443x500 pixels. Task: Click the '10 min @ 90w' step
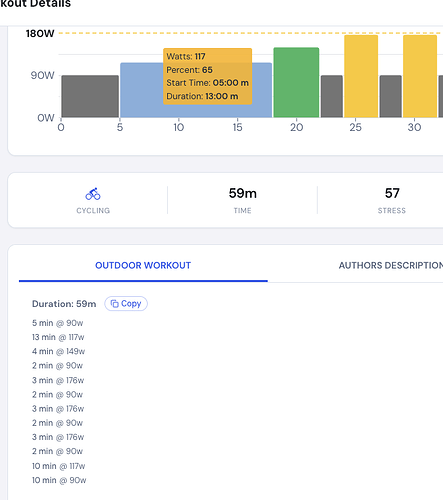pyautogui.click(x=59, y=480)
